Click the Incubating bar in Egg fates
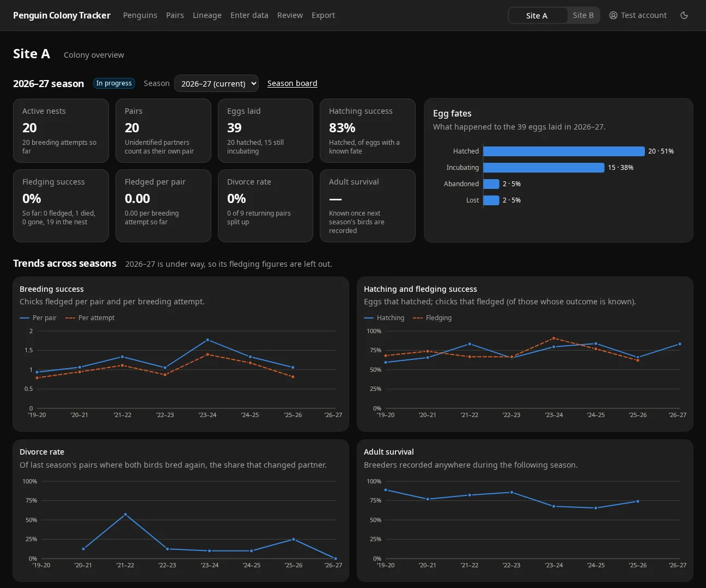Viewport: 706px width, 588px height. [544, 168]
